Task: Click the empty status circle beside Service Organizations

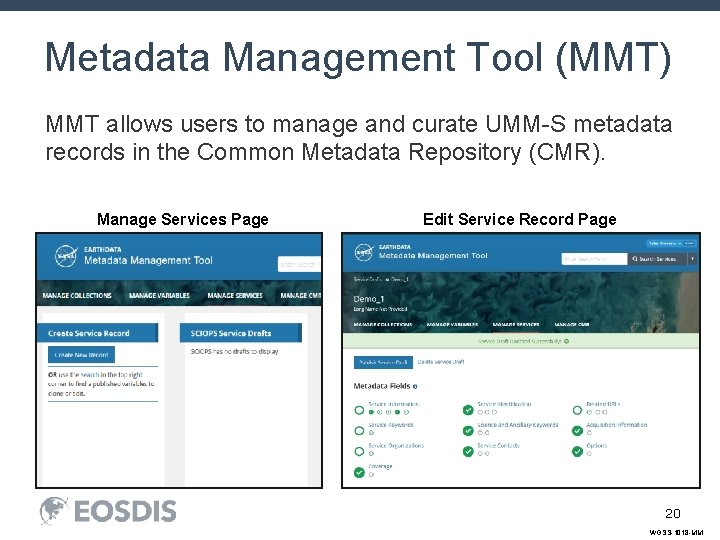Action: (359, 451)
